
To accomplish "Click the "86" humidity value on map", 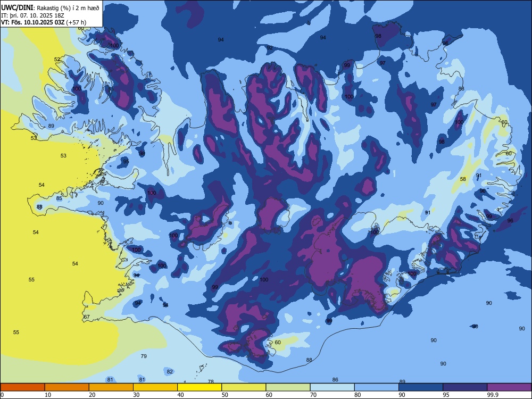I will tap(335, 380).
